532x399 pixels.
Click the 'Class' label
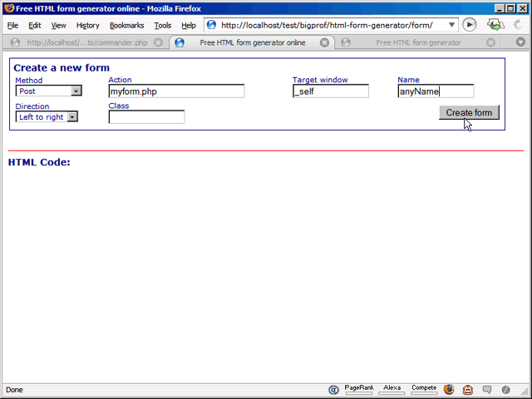(119, 106)
